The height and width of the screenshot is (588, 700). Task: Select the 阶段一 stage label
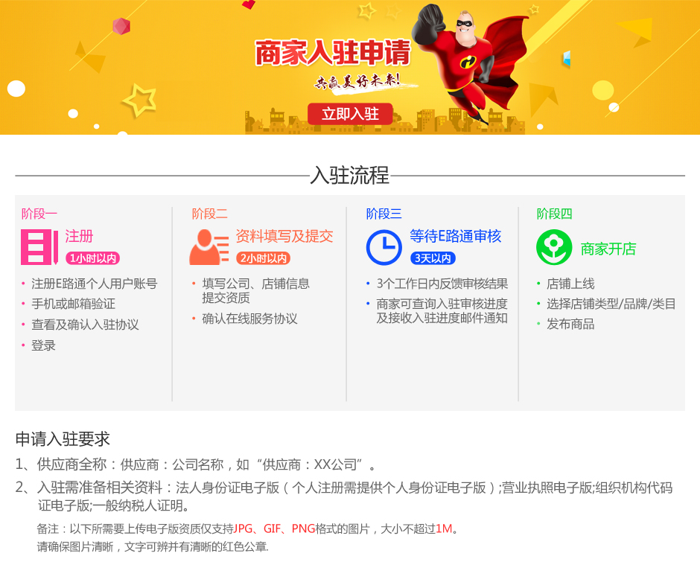(39, 214)
